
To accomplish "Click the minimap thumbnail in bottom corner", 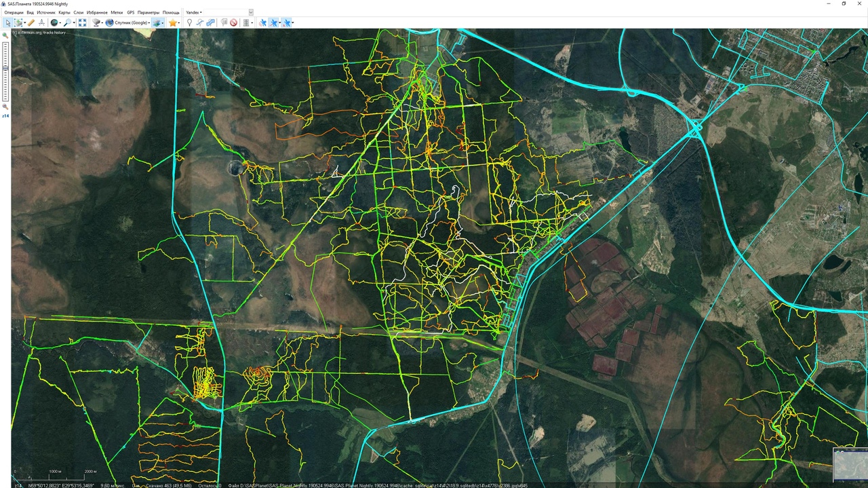I will coord(850,465).
